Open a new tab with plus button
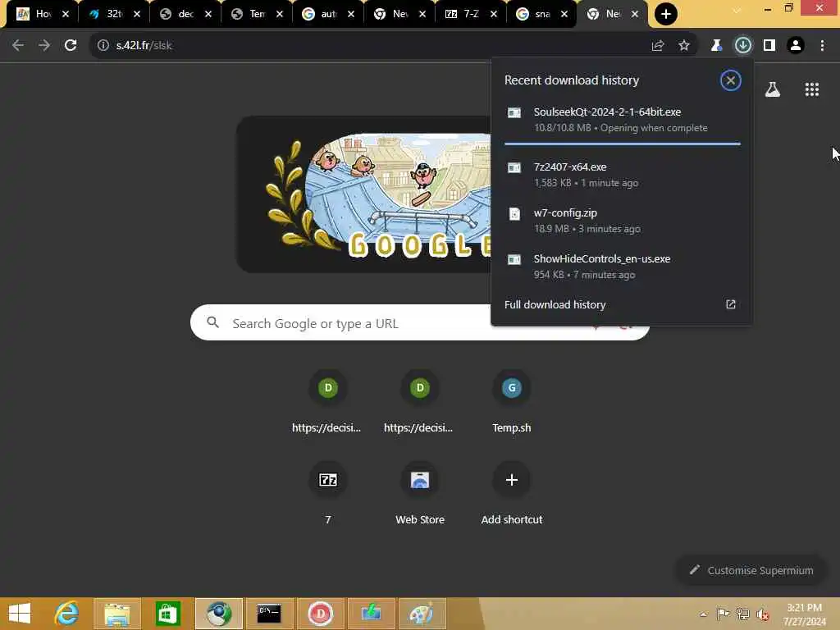The width and height of the screenshot is (840, 630). tap(666, 14)
